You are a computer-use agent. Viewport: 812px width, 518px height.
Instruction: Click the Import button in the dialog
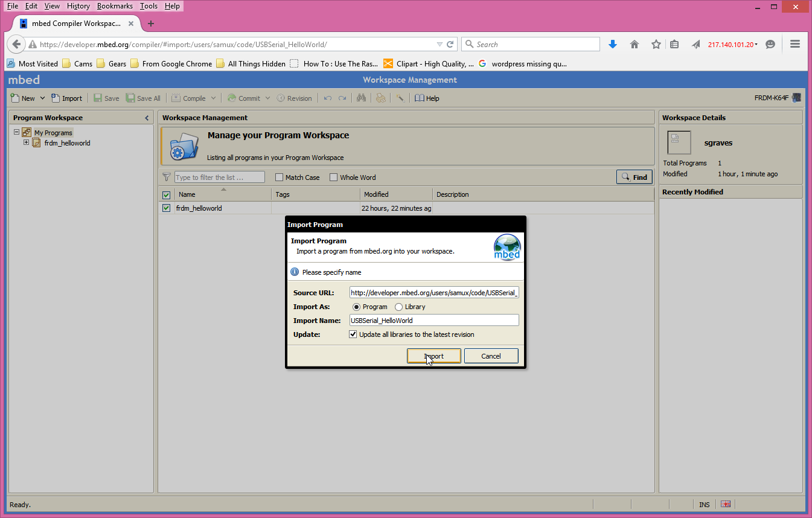pos(433,356)
